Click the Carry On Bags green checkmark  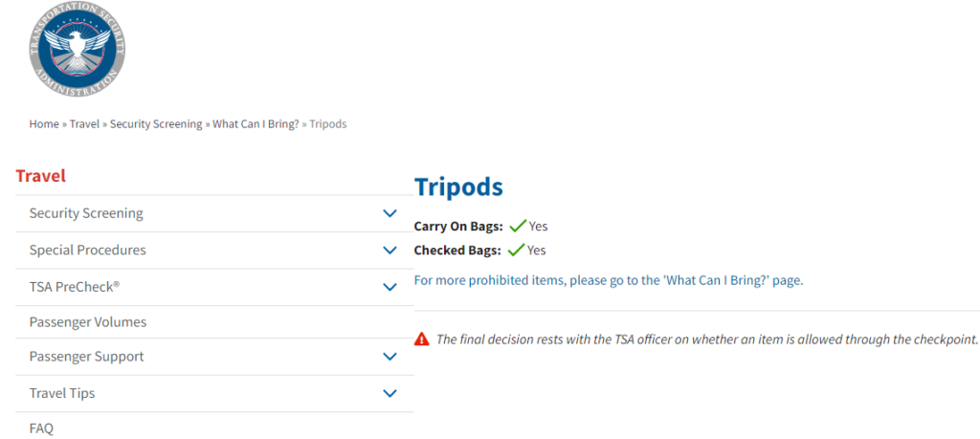[518, 226]
